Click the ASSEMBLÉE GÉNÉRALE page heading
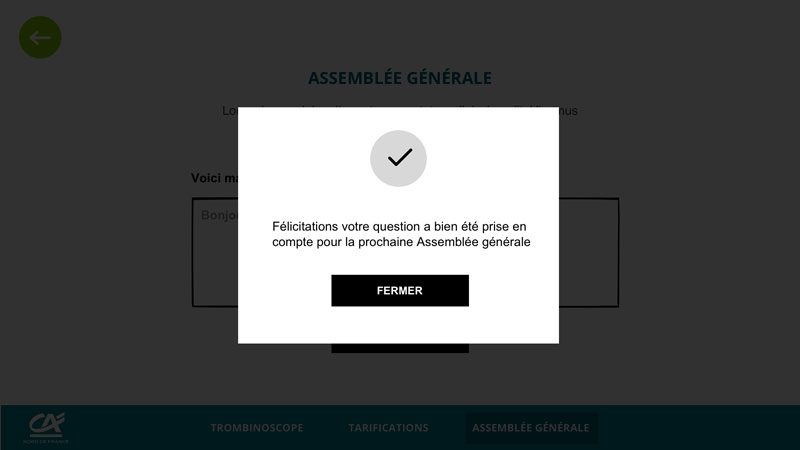 (x=399, y=78)
